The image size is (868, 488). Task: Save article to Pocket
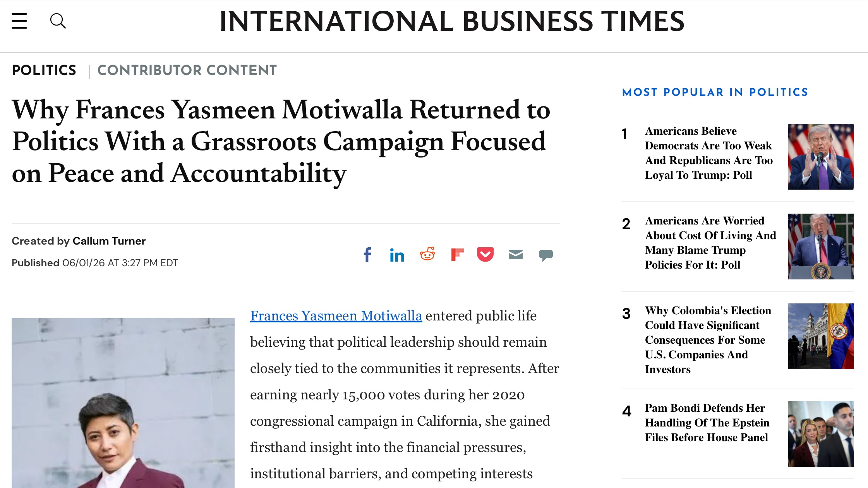point(485,255)
